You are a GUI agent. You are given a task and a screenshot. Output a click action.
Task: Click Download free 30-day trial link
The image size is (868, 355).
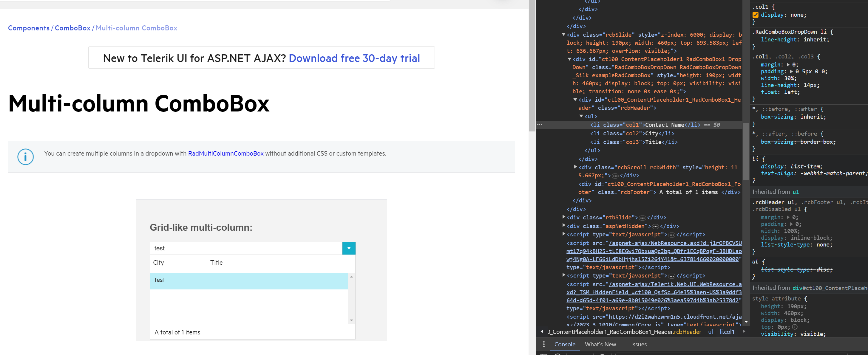[x=354, y=58]
